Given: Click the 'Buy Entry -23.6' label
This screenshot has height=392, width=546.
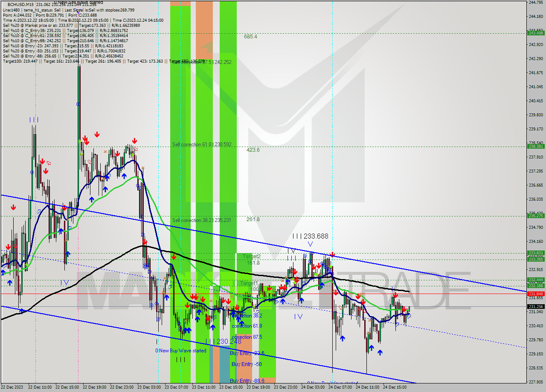Looking at the screenshot, I should tap(247, 353).
